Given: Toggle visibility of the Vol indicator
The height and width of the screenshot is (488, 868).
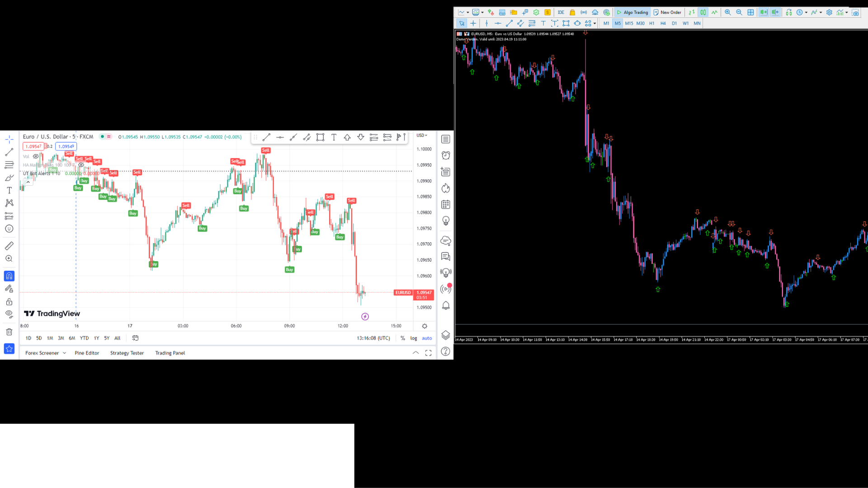Looking at the screenshot, I should [36, 156].
